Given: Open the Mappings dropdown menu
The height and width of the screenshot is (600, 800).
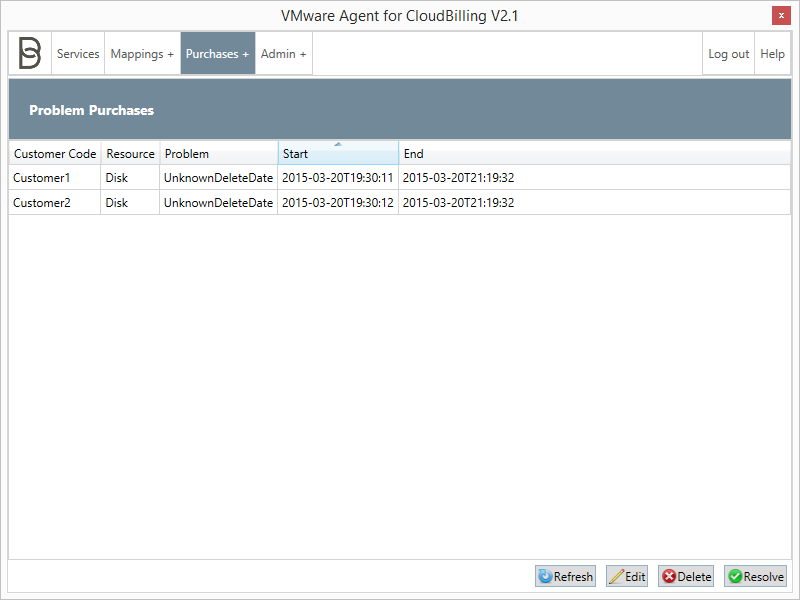Looking at the screenshot, I should 142,53.
